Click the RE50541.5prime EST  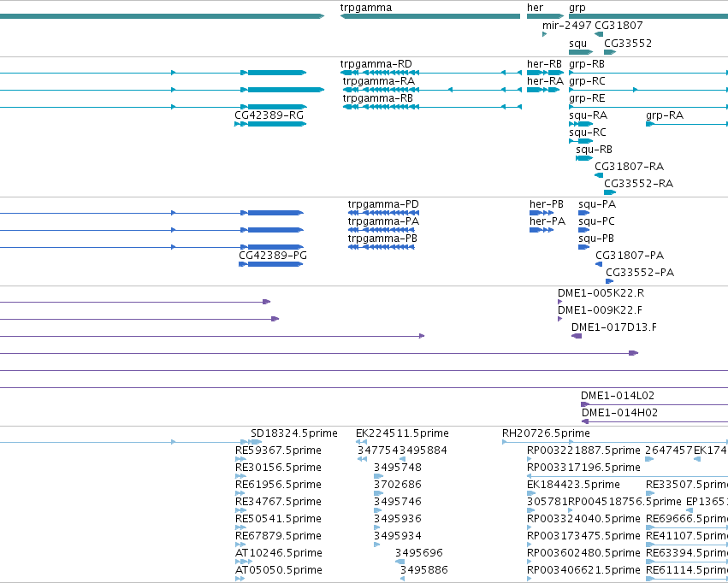pos(240,527)
